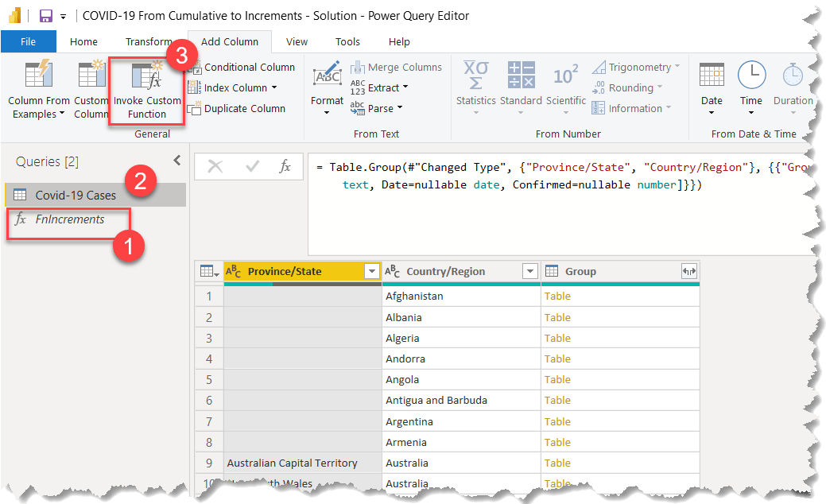The image size is (826, 504).
Task: Select the Armenia cell
Action: click(x=461, y=442)
